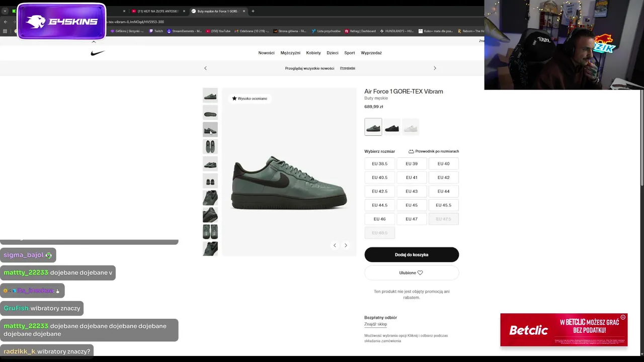The height and width of the screenshot is (362, 644).
Task: Show next product image arrow
Action: point(346,245)
